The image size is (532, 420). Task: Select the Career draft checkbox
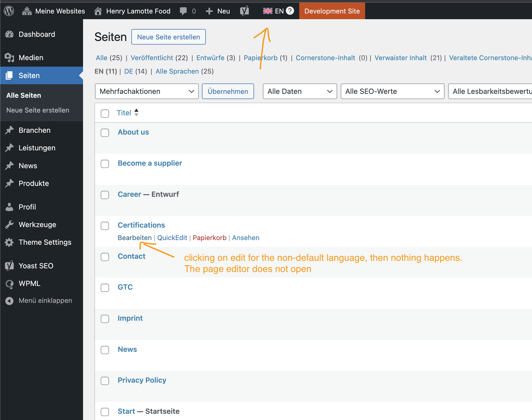click(105, 195)
